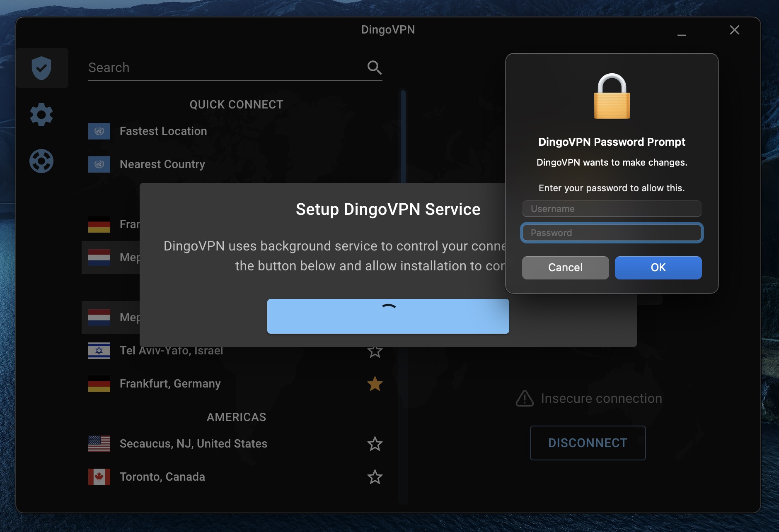Confirm the password prompt with OK

(658, 267)
